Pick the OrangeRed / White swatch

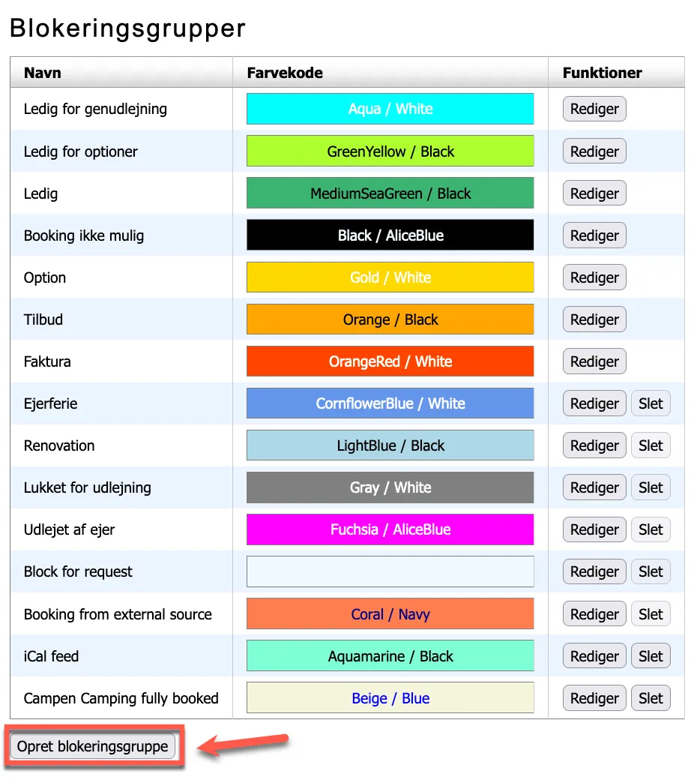click(x=390, y=361)
